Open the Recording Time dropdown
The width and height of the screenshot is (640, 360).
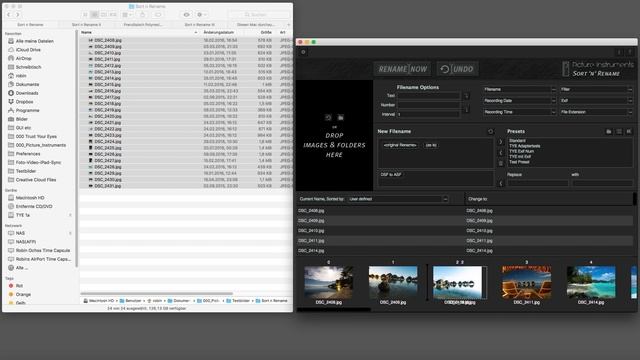click(x=520, y=112)
